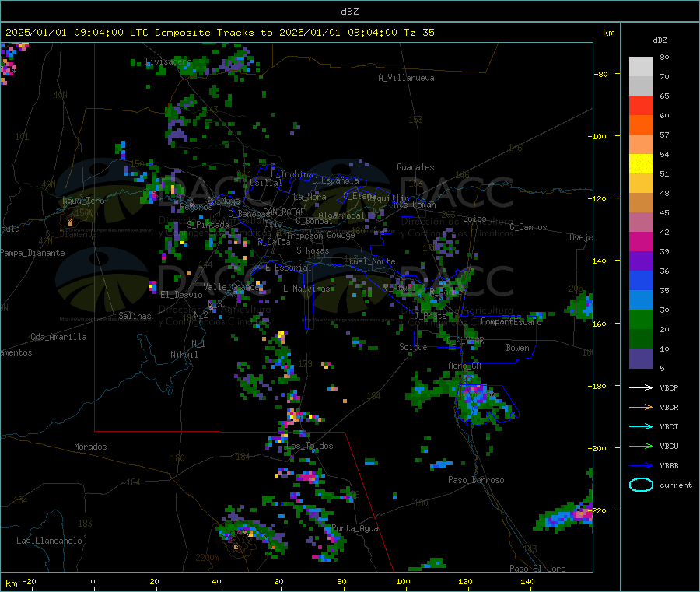Select the purple 39–36 dBZ swatch

click(641, 261)
